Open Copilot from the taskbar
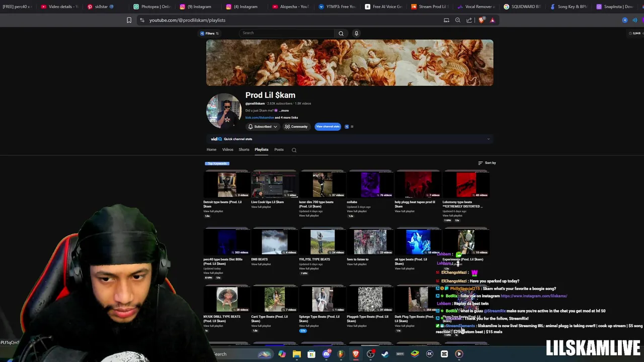This screenshot has width=644, height=362. point(282,354)
